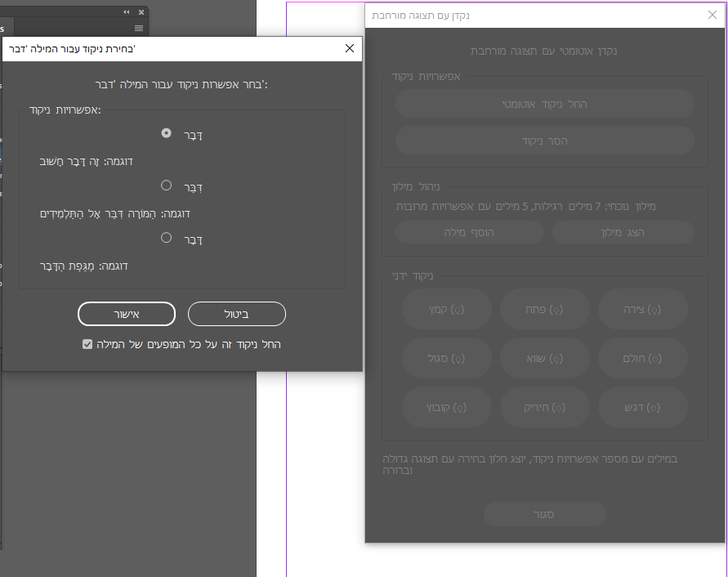Click the הוסף מילה button
The image size is (728, 577).
tap(469, 232)
